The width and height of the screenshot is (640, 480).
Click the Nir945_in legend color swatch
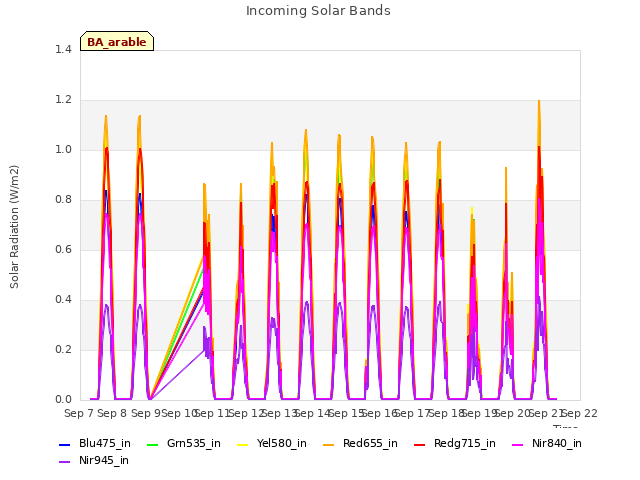click(x=64, y=462)
